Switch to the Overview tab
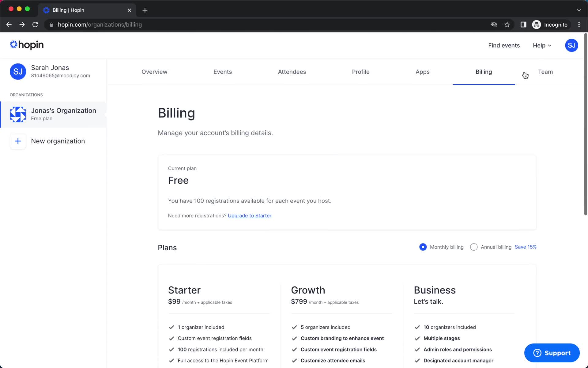The width and height of the screenshot is (588, 368). click(154, 72)
